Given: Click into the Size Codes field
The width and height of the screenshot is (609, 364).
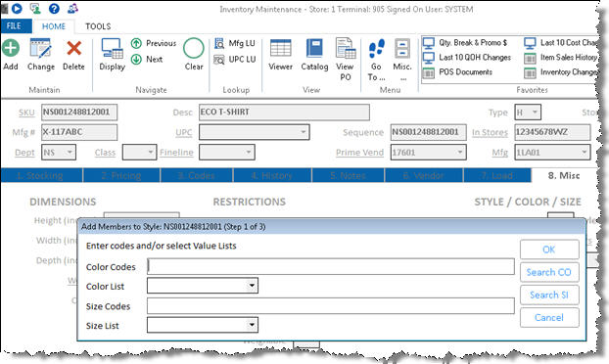Looking at the screenshot, I should click(x=331, y=306).
